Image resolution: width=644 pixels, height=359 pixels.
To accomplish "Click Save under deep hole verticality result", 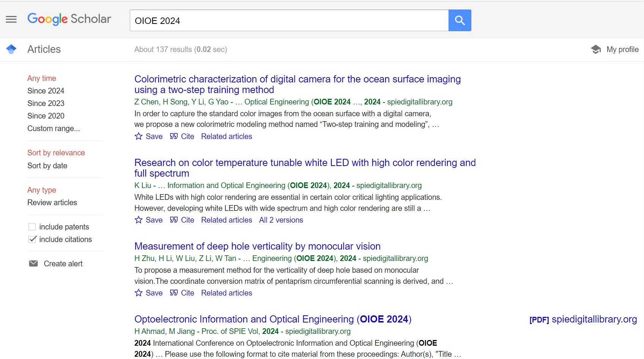I will [154, 293].
